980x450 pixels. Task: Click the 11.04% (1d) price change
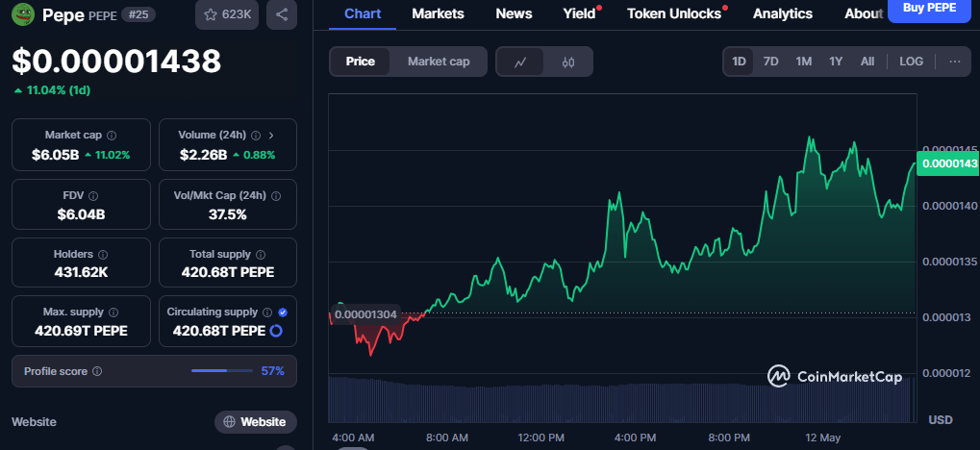point(53,90)
